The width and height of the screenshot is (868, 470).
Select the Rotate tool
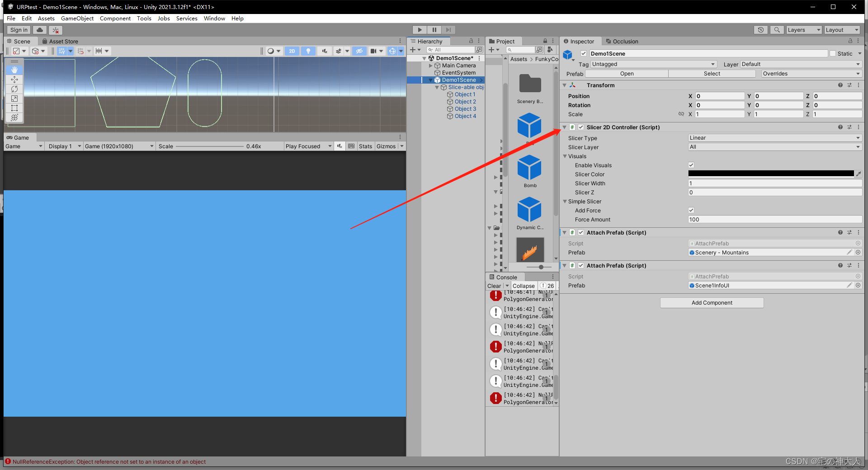click(14, 89)
